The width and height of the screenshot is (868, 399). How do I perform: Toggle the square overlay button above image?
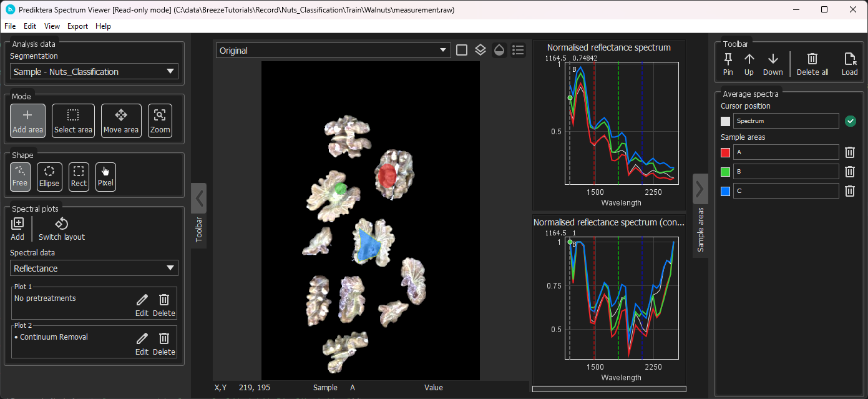[x=462, y=51]
